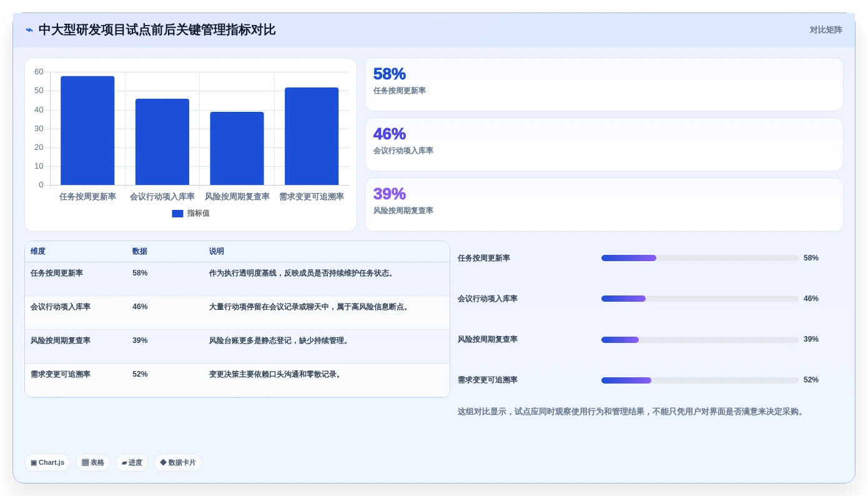Screen dimensions: 868x496
Task: Click the 需求变更可追溯率 bar in chart
Action: pyautogui.click(x=312, y=136)
